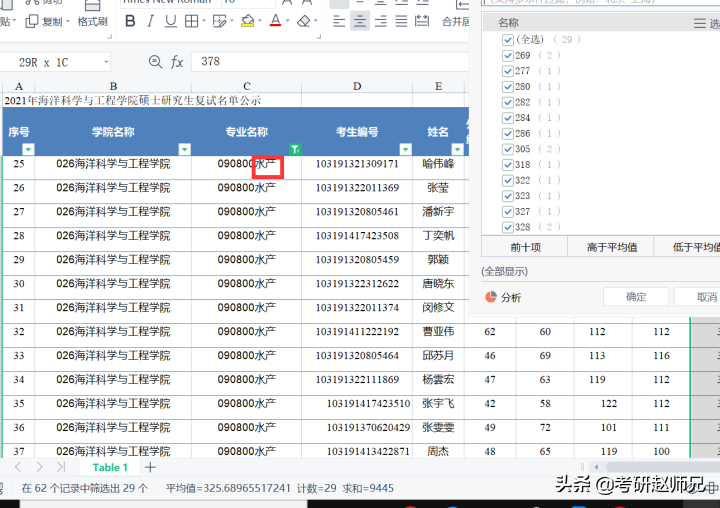Click the 分析 analysis label
720x508 pixels.
[511, 297]
